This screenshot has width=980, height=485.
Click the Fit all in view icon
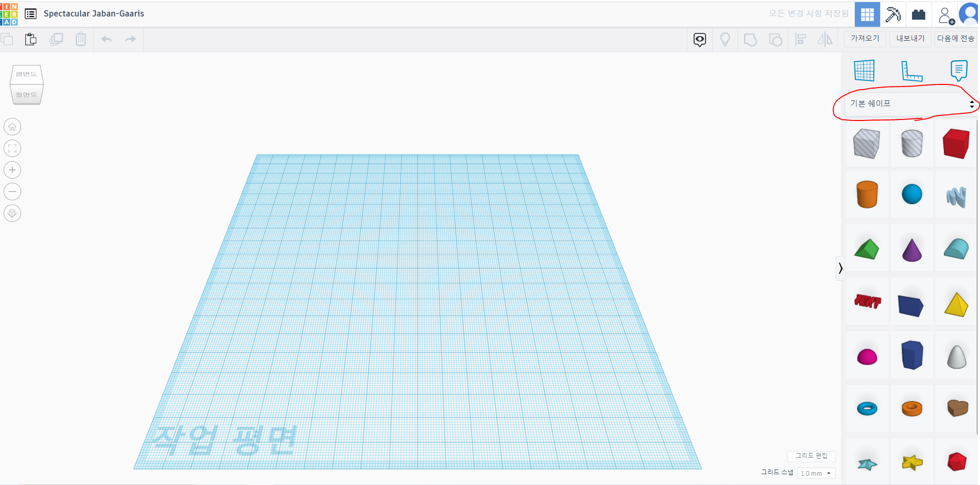pyautogui.click(x=12, y=148)
